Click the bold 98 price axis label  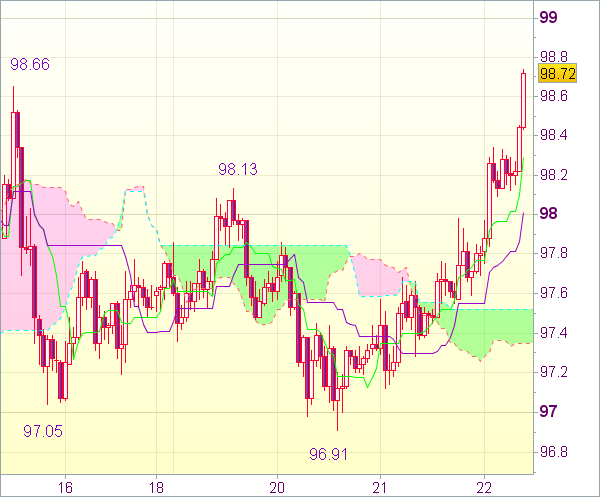coord(548,213)
